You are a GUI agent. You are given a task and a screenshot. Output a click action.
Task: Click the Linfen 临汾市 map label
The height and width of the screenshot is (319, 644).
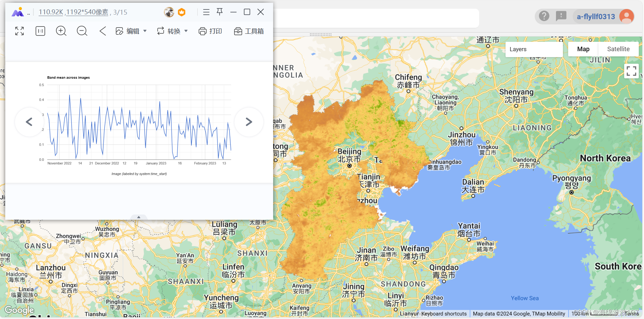tap(233, 271)
